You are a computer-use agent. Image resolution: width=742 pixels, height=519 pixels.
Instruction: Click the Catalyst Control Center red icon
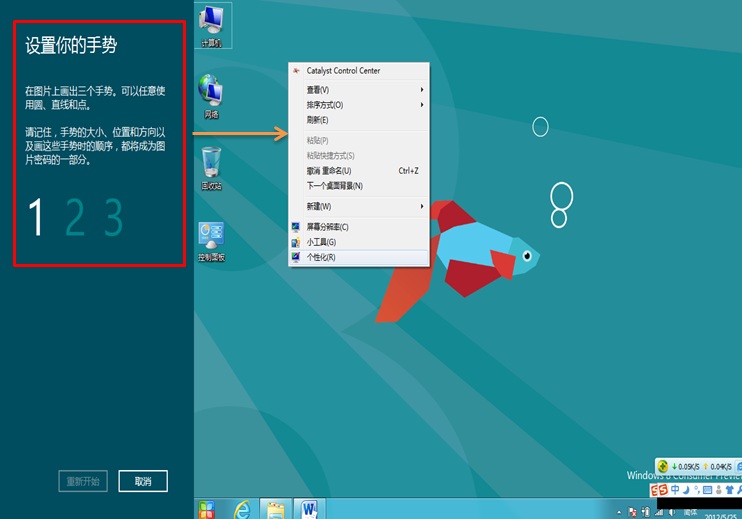coord(296,71)
